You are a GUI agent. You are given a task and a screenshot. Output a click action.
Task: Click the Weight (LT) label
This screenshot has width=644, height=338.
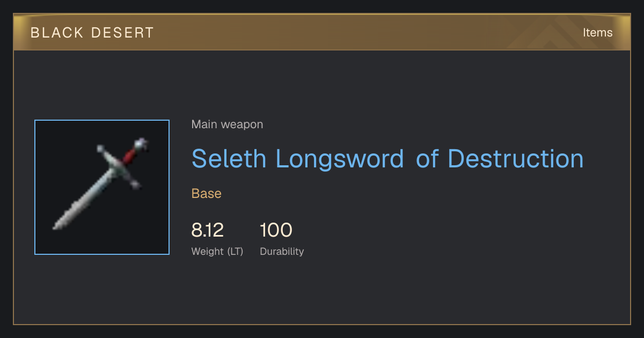(217, 252)
